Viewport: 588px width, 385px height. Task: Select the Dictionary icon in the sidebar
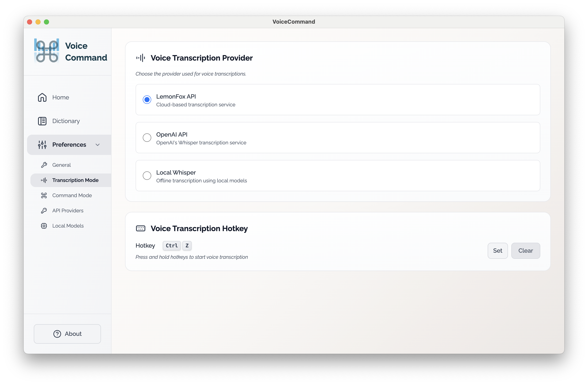coord(42,121)
